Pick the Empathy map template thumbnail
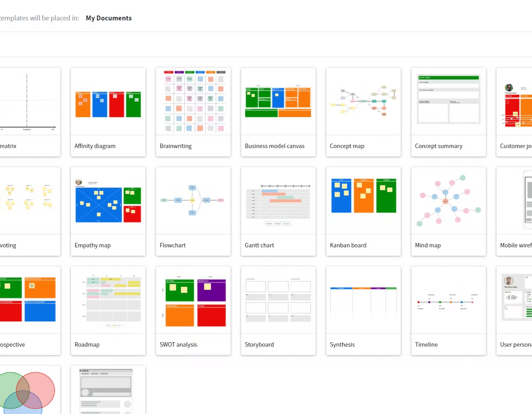This screenshot has height=414, width=532. pos(108,201)
